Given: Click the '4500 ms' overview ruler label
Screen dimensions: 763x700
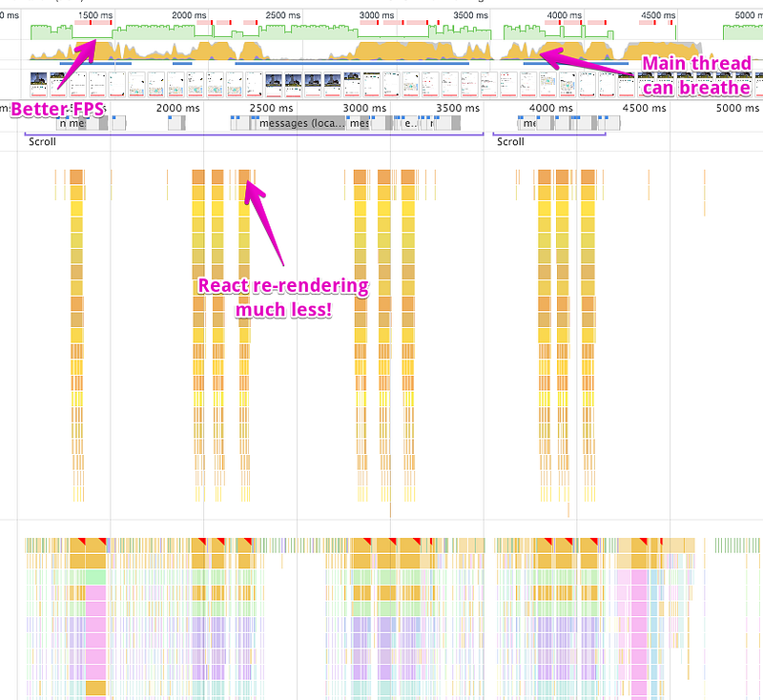Looking at the screenshot, I should pyautogui.click(x=658, y=15).
